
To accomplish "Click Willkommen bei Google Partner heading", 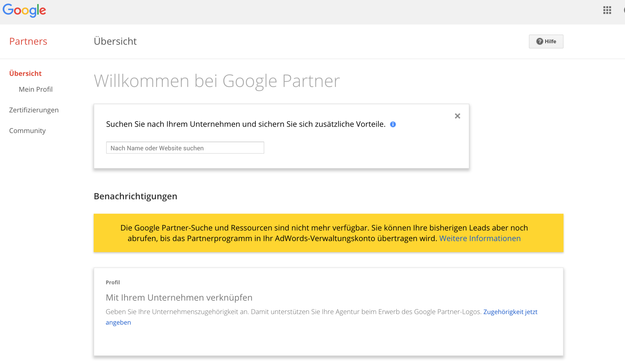I will tap(217, 81).
